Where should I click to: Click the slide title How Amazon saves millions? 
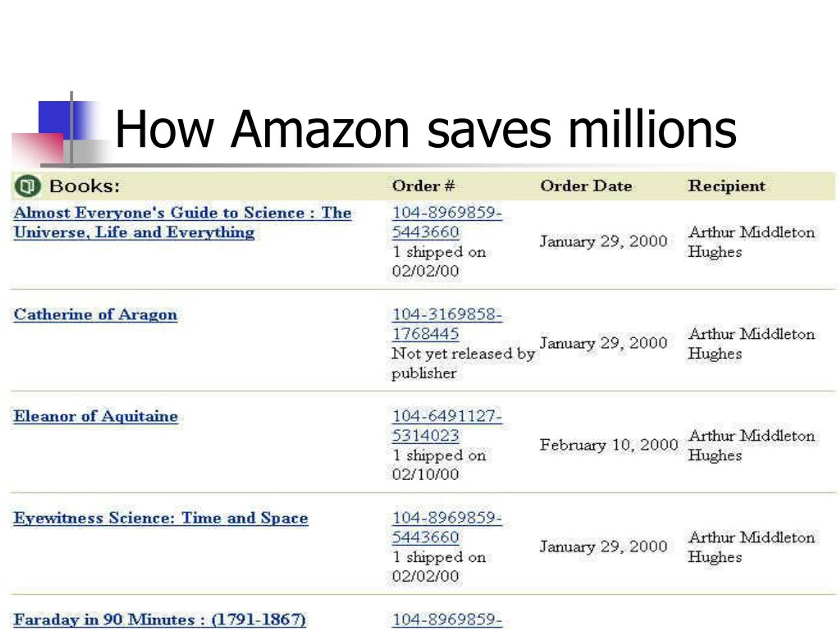(426, 129)
